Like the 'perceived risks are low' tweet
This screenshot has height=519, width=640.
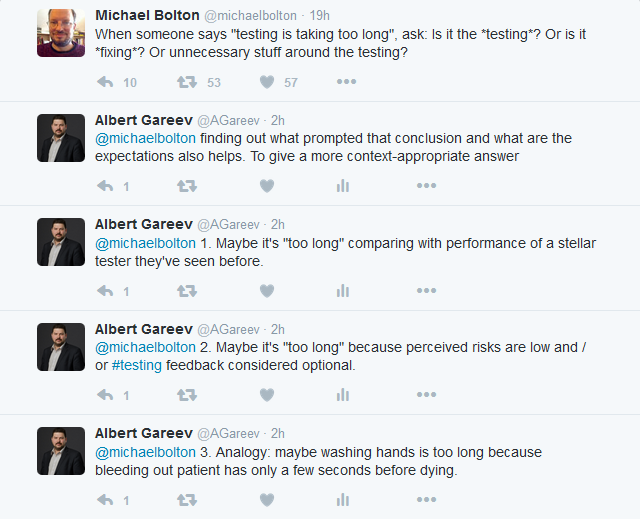pyautogui.click(x=267, y=395)
